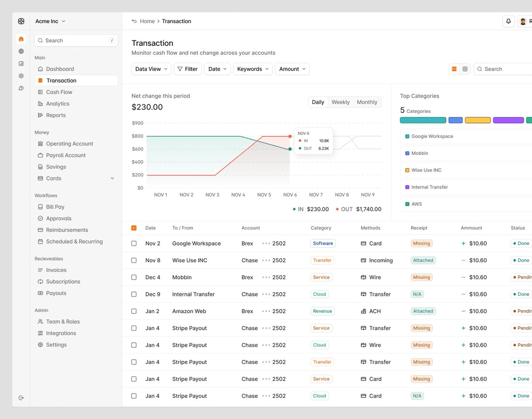Check the Stripe Payout row with the N/A receipt

pyautogui.click(x=134, y=396)
